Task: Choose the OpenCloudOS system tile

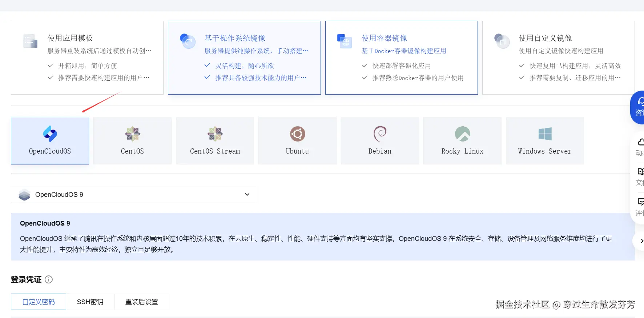Action: (x=50, y=140)
